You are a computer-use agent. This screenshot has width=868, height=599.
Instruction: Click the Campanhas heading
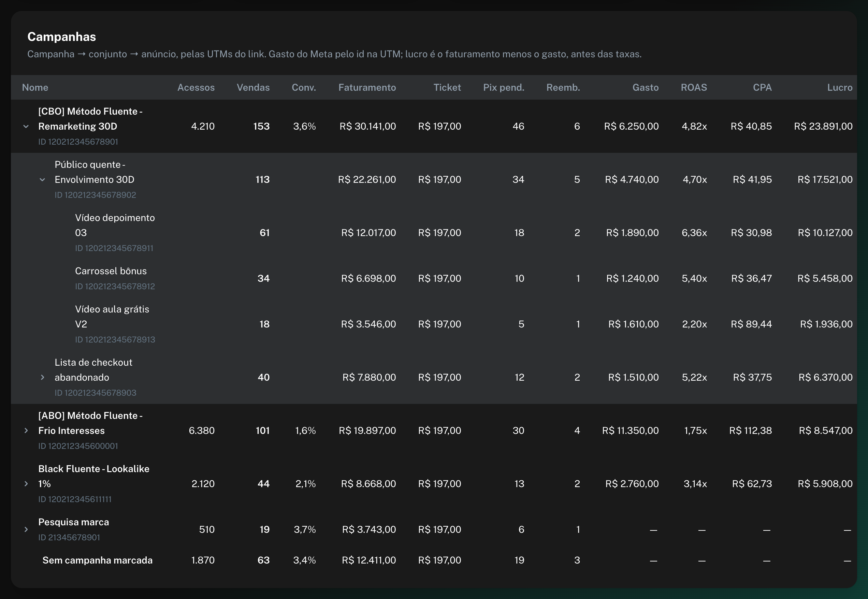pos(61,37)
